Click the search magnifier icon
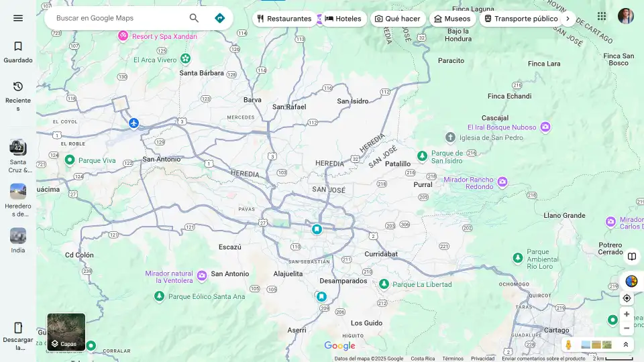The width and height of the screenshot is (644, 362). [x=194, y=18]
